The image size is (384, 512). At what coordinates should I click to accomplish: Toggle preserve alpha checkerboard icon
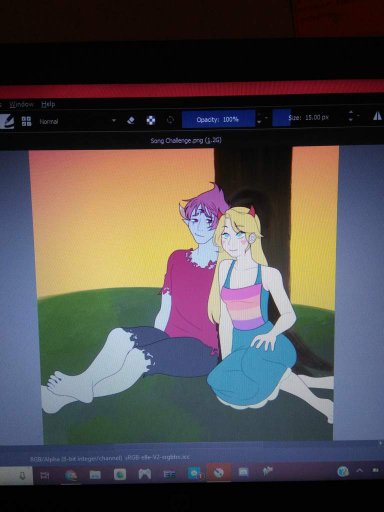[151, 120]
